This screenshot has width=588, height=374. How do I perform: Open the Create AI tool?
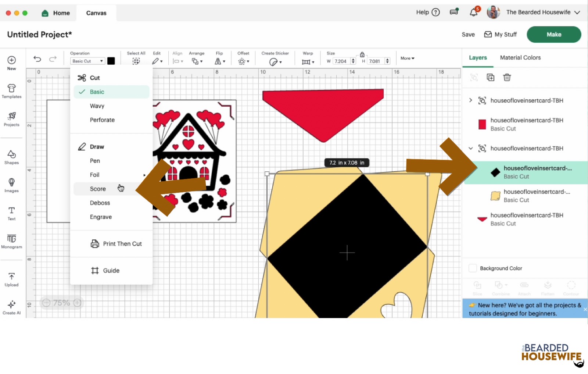pos(11,307)
